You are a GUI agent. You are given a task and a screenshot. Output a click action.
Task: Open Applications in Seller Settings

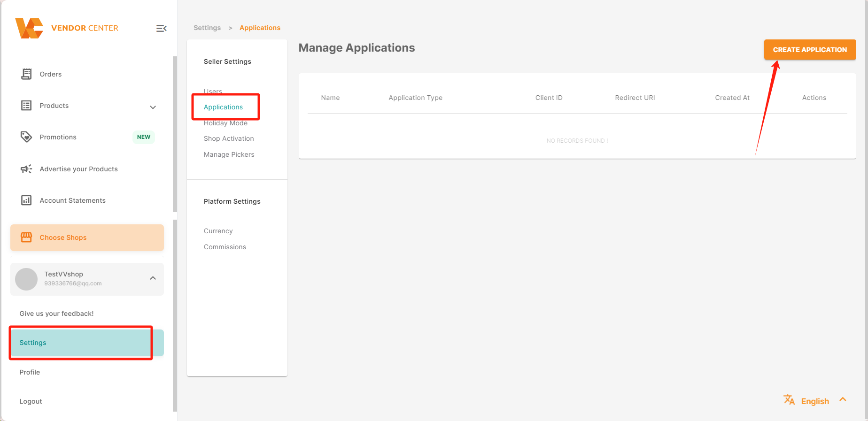click(x=223, y=107)
